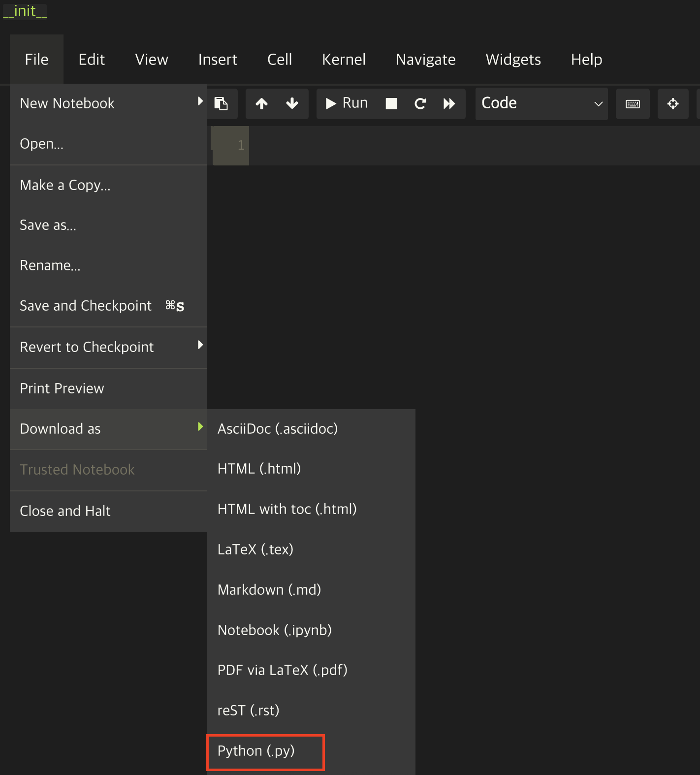700x775 pixels.
Task: Choose PDF via LaTeX (.pdf)
Action: click(311, 670)
